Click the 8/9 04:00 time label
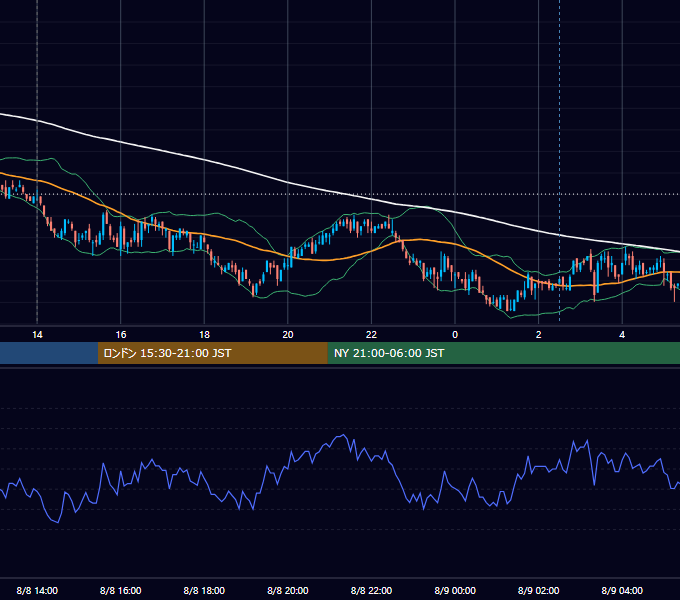Screen dimensions: 680x600 (622, 590)
